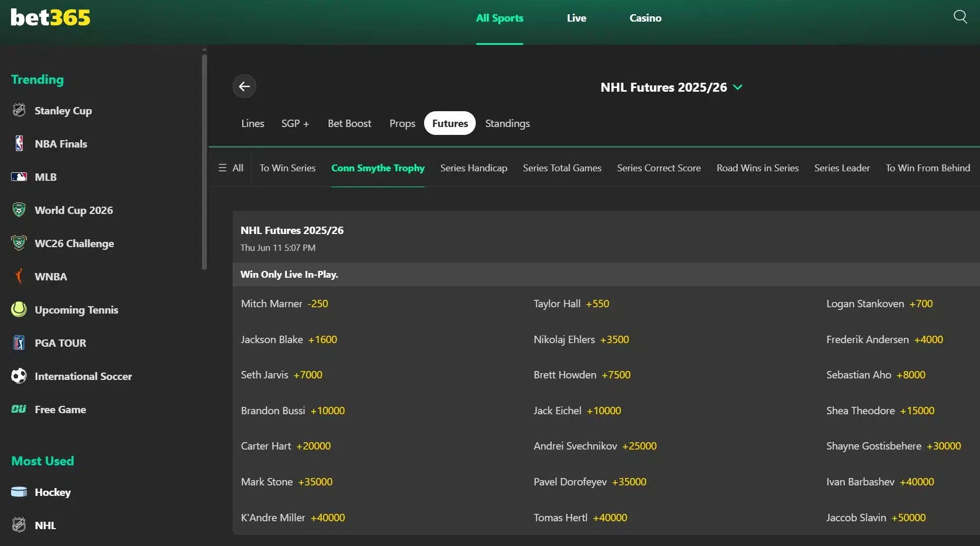The height and width of the screenshot is (546, 980).
Task: Bet on Jack Eichel +10000
Action: (x=577, y=411)
